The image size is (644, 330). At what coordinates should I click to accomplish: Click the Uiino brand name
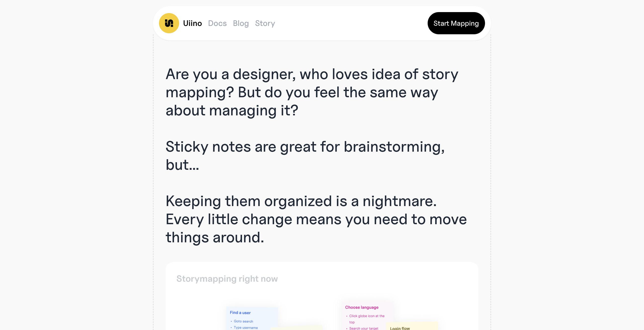192,23
